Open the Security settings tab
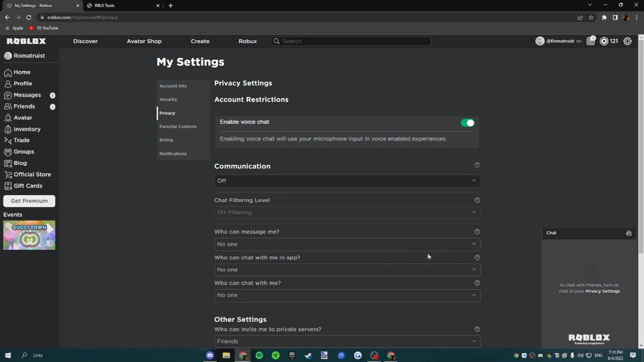This screenshot has width=644, height=362. coord(183,100)
